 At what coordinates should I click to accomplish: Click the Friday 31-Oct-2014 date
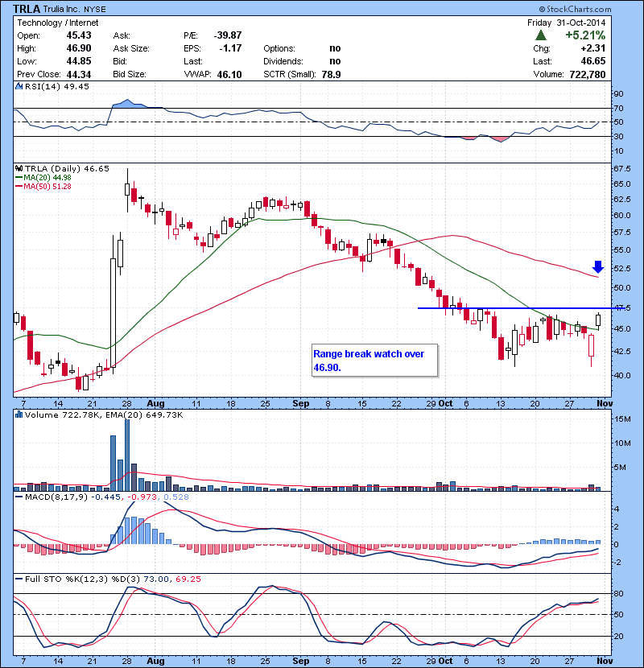(566, 23)
